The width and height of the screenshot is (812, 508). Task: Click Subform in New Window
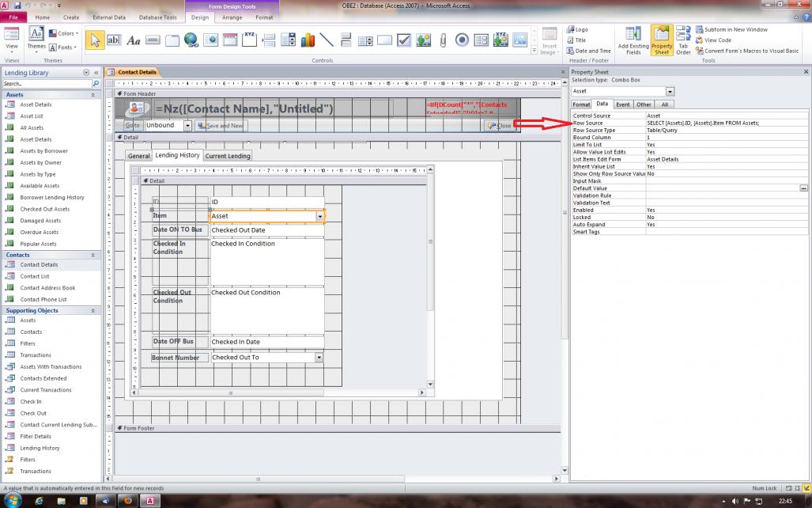pyautogui.click(x=731, y=29)
